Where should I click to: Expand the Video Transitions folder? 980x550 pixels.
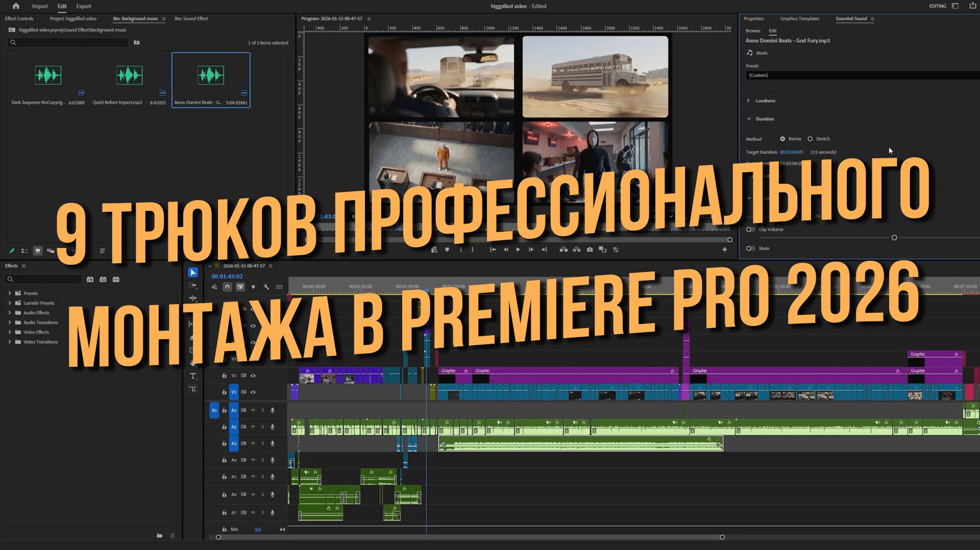tap(10, 342)
